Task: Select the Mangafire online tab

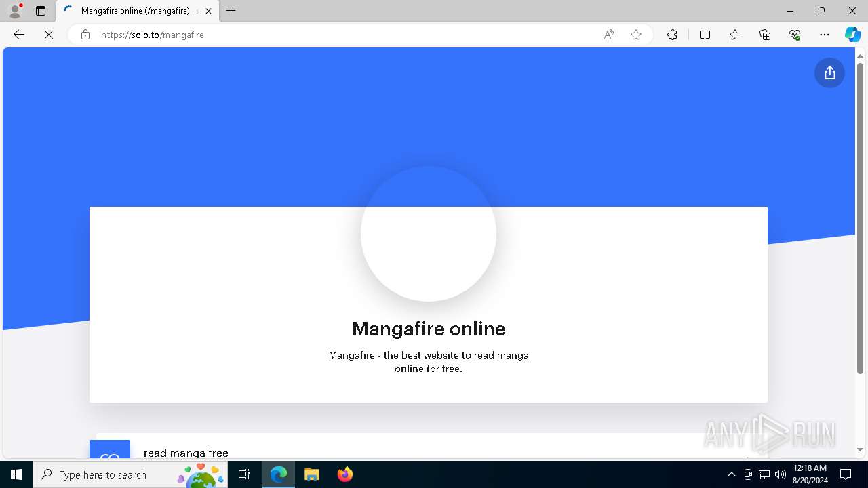Action: (x=138, y=11)
